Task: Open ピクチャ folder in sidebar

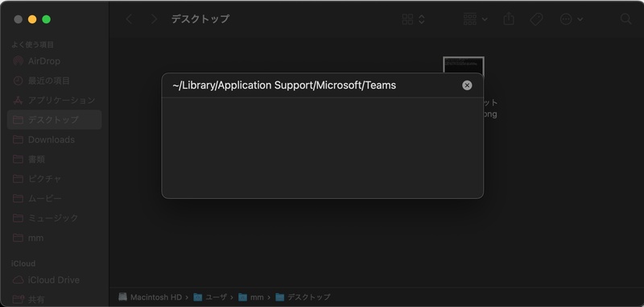Action: point(54,179)
